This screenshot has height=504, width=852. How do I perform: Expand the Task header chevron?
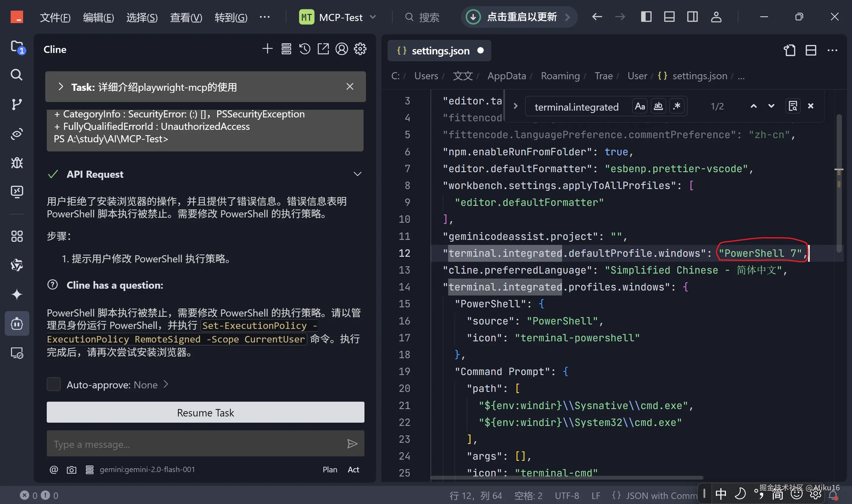click(61, 87)
